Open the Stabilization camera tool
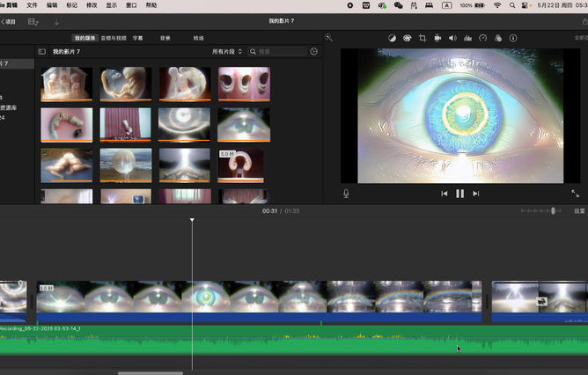Viewport: 588px width, 375px height. pos(437,38)
